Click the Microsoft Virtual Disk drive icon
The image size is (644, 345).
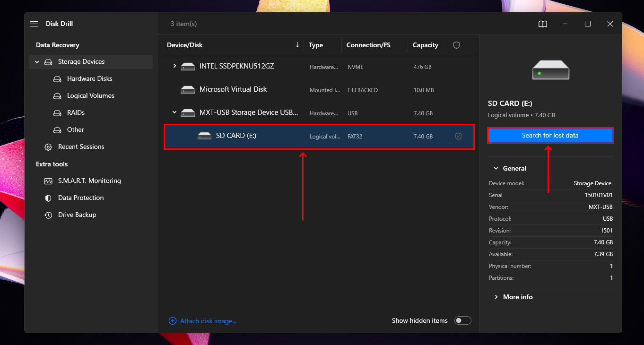tap(188, 89)
